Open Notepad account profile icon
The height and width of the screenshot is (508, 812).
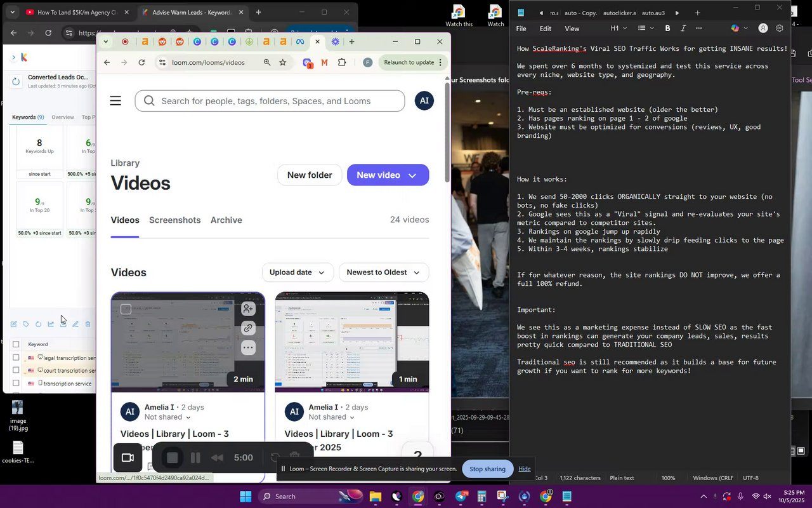(x=763, y=29)
